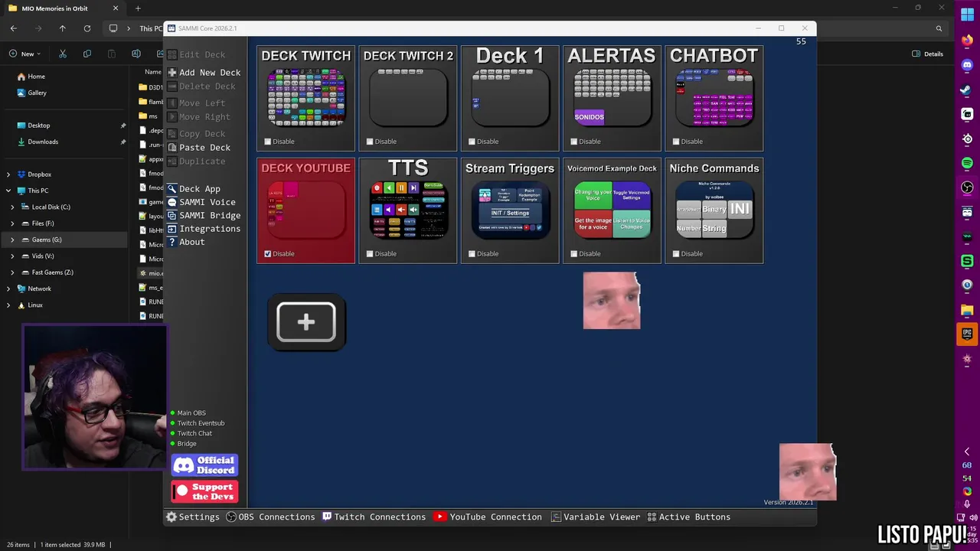
Task: Click Explorer Details pane button
Action: [927, 54]
